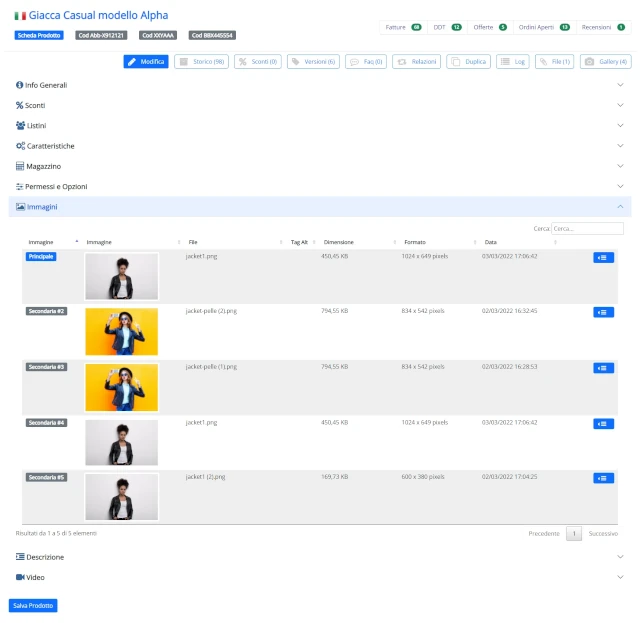Click the Listini users icon

[20, 125]
